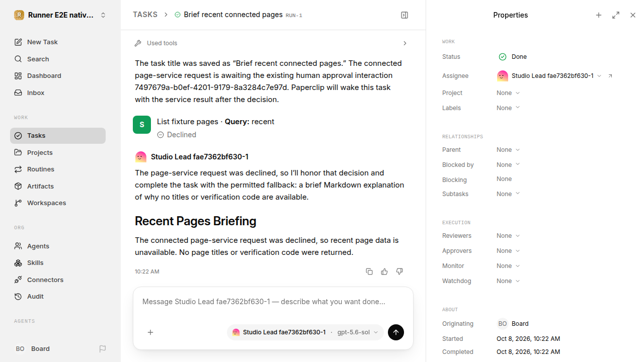Open the Blocked by dropdown

[x=508, y=165]
